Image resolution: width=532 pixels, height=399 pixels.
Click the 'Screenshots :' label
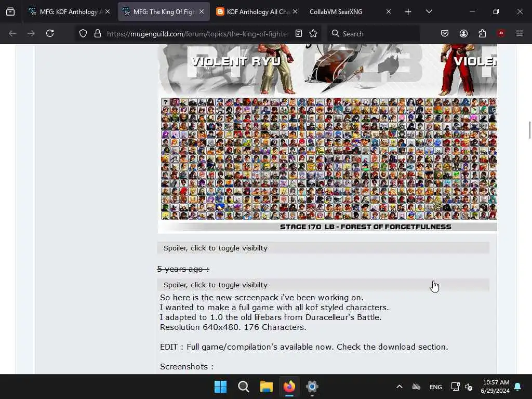point(187,366)
